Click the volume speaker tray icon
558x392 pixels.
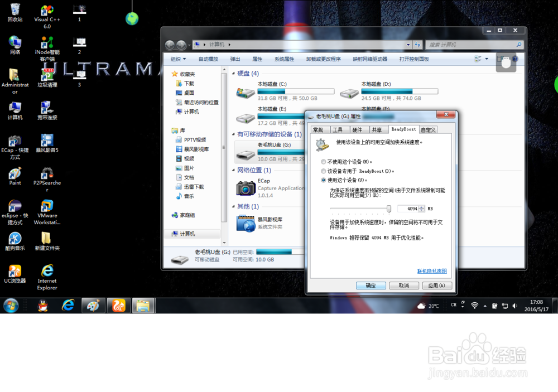pyautogui.click(x=515, y=306)
